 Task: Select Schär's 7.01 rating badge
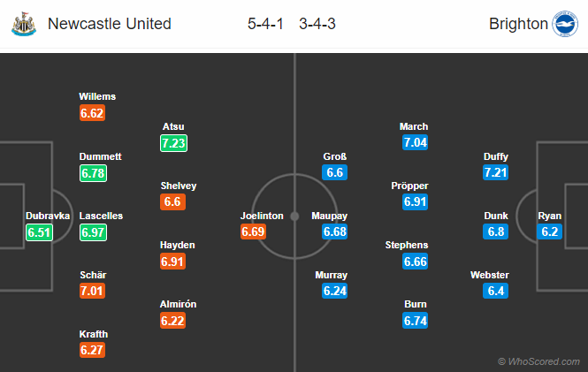coord(92,291)
